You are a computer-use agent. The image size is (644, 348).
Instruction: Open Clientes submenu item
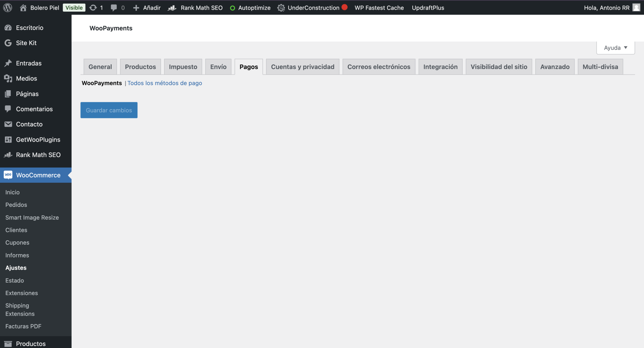16,230
